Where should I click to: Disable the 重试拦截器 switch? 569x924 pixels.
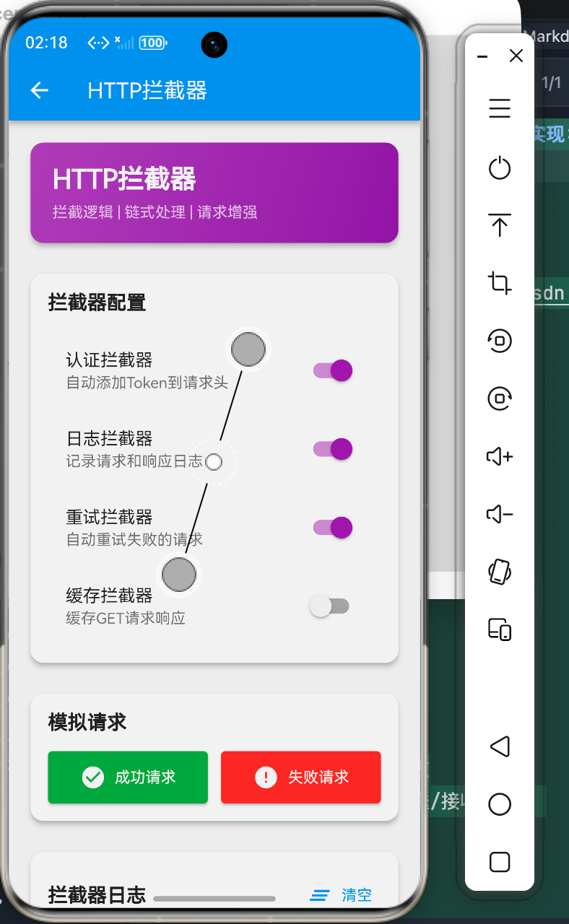pyautogui.click(x=332, y=528)
